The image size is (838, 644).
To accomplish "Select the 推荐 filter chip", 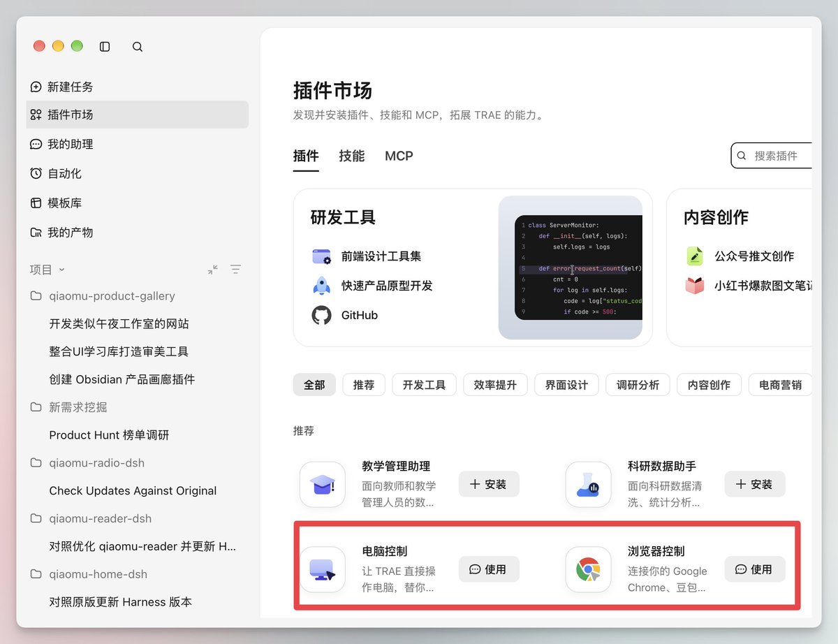I will coord(364,385).
